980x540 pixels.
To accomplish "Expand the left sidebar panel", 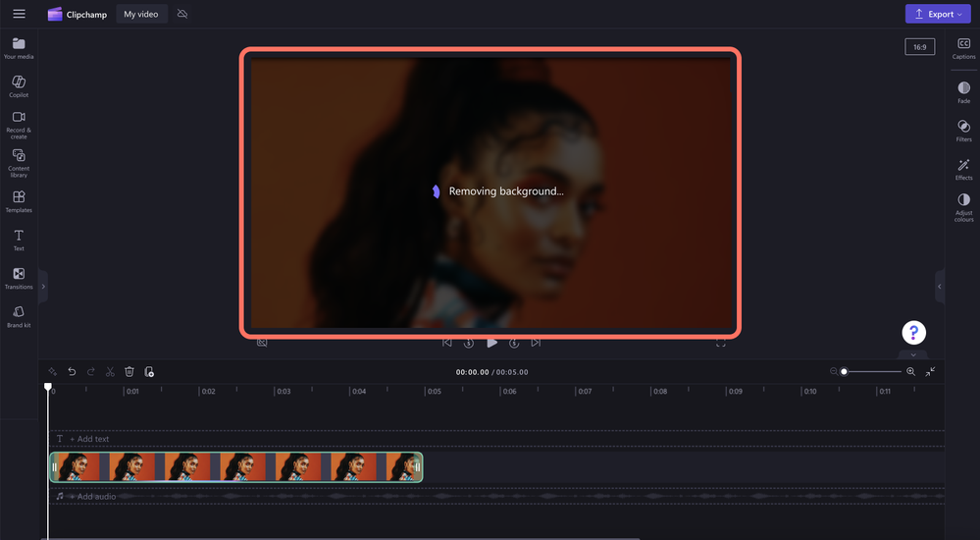I will coord(43,287).
